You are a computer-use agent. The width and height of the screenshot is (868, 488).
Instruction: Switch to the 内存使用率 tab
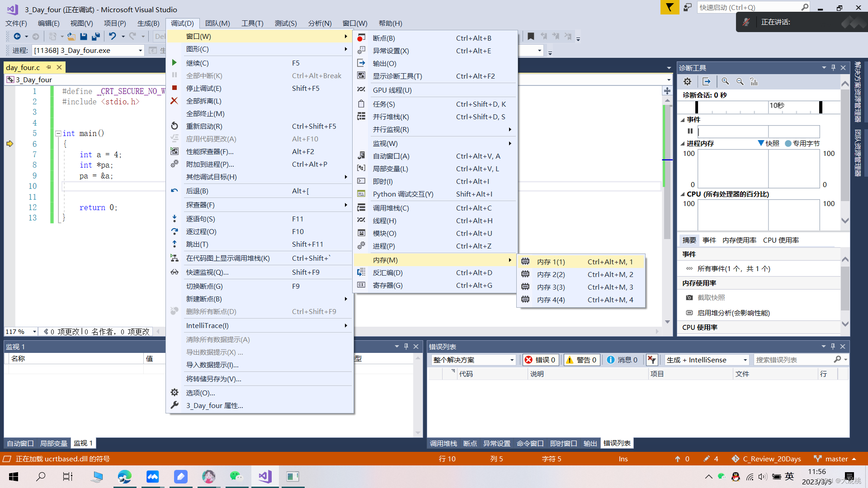coord(739,240)
